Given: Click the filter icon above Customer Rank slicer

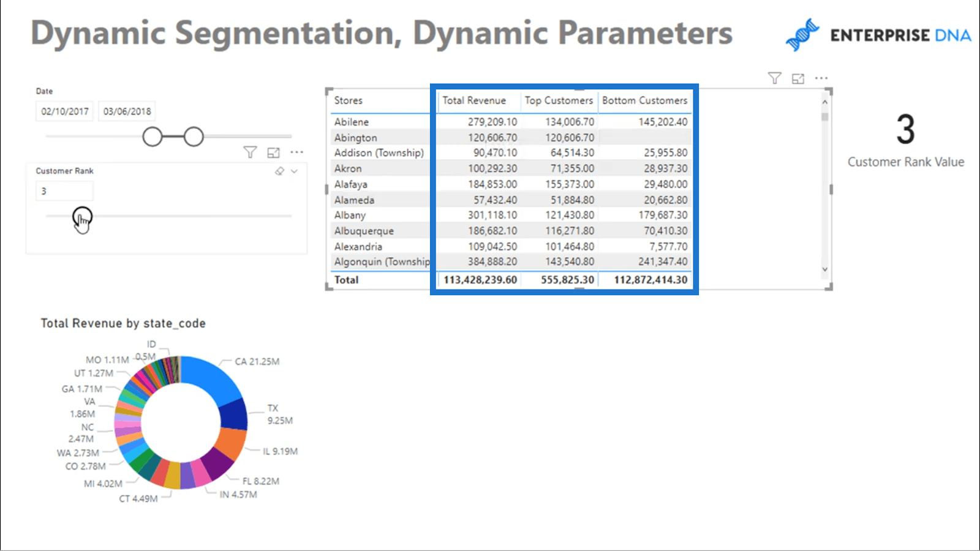Looking at the screenshot, I should [x=250, y=152].
